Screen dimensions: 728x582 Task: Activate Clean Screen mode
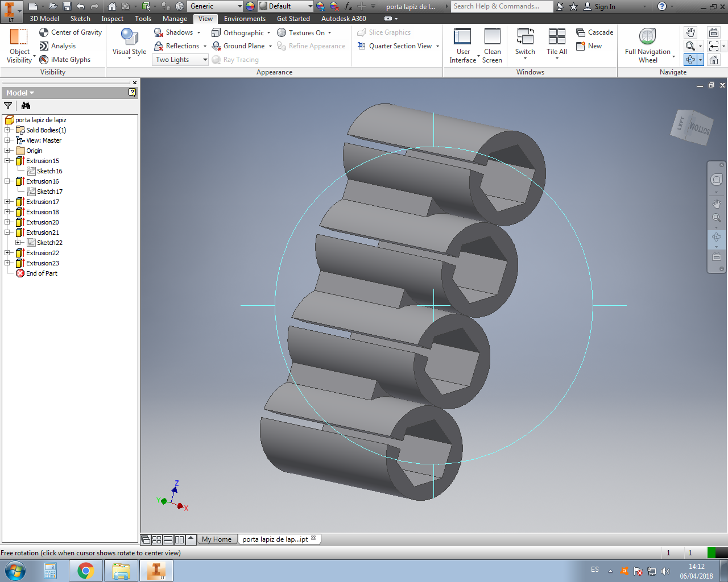[492, 37]
